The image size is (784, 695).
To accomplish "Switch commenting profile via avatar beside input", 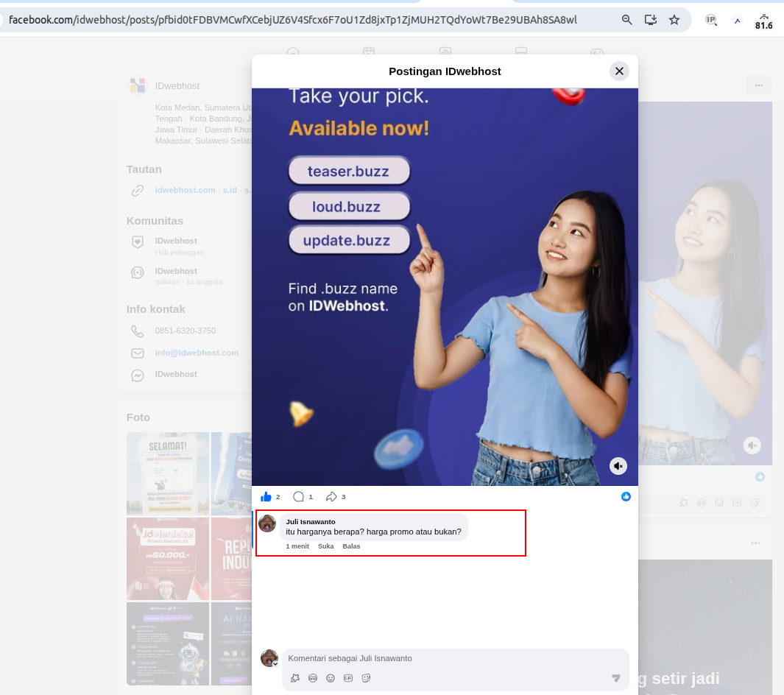I will tap(269, 658).
